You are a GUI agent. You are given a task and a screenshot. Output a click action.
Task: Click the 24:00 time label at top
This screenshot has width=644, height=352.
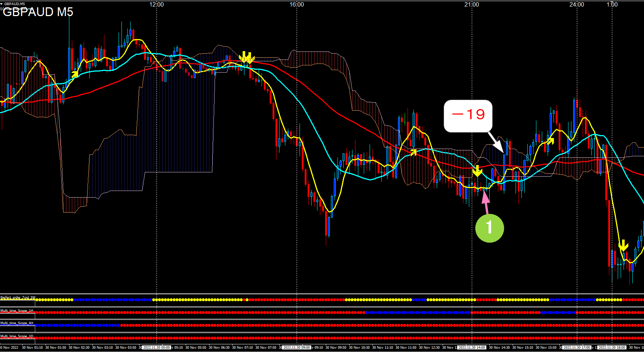click(x=577, y=4)
